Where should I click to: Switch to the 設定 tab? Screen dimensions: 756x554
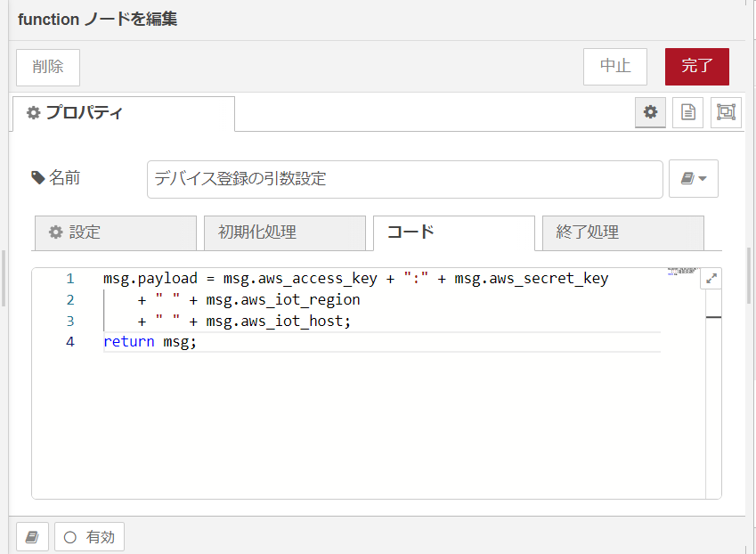point(116,232)
